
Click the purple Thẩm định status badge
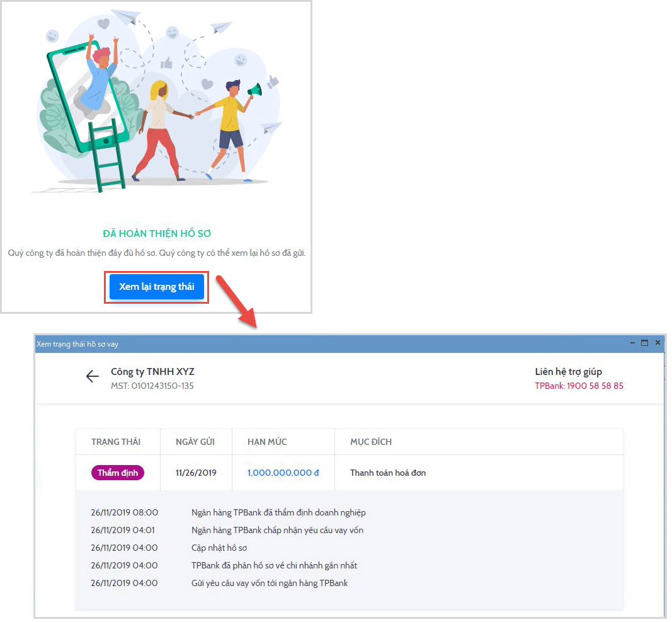click(118, 473)
